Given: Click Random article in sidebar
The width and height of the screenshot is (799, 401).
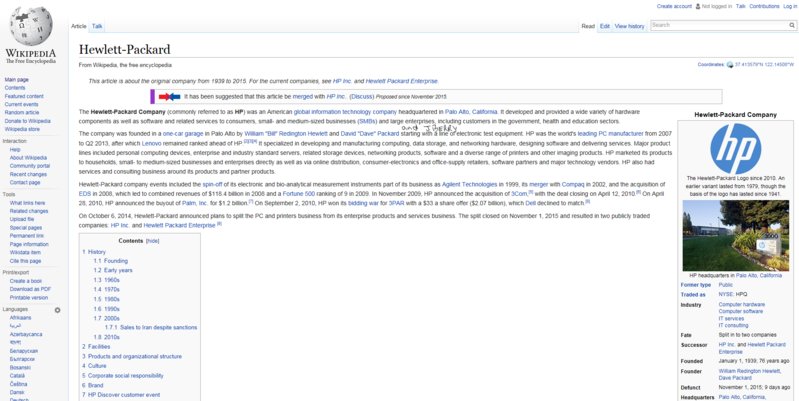Looking at the screenshot, I should point(22,112).
